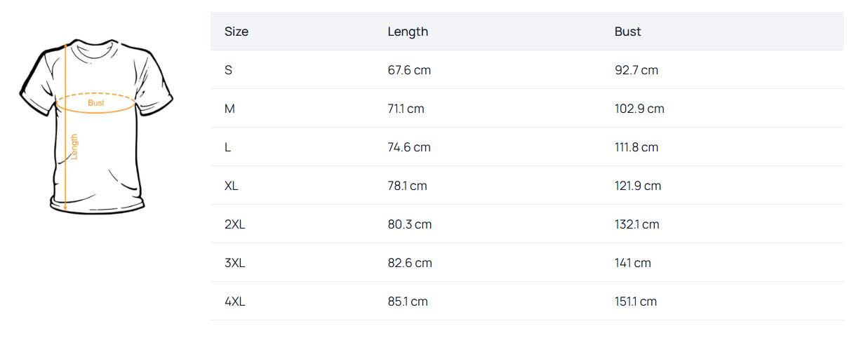The image size is (868, 340).
Task: Click the 121.9 cm bust value
Action: pyautogui.click(x=638, y=186)
